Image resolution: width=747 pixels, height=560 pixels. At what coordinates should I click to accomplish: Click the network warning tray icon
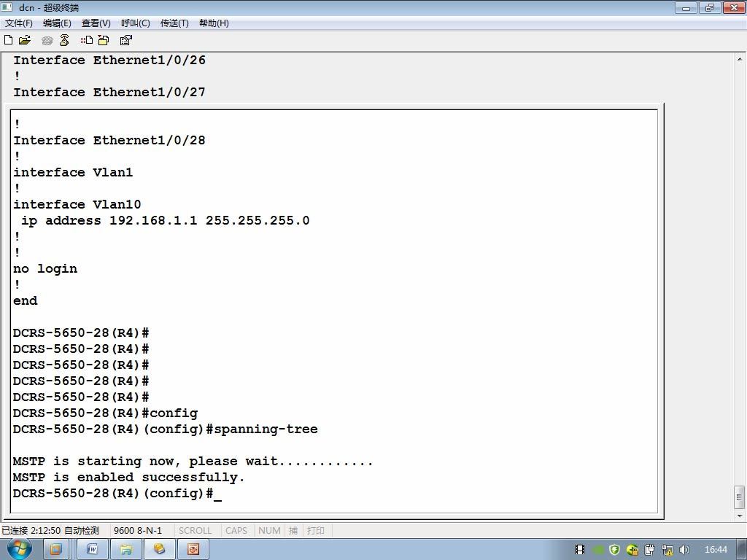667,550
